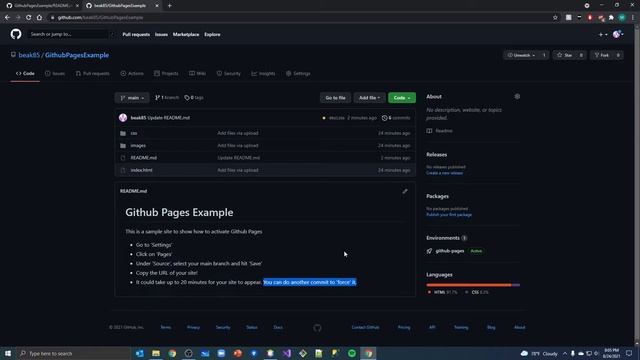Click the Go to file button
The height and width of the screenshot is (360, 640).
[x=335, y=98]
